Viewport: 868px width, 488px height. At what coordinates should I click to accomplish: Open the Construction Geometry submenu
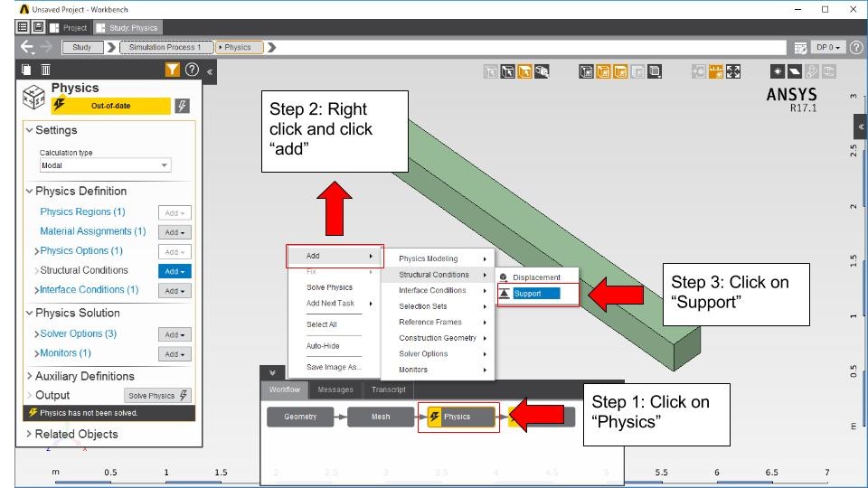click(438, 337)
